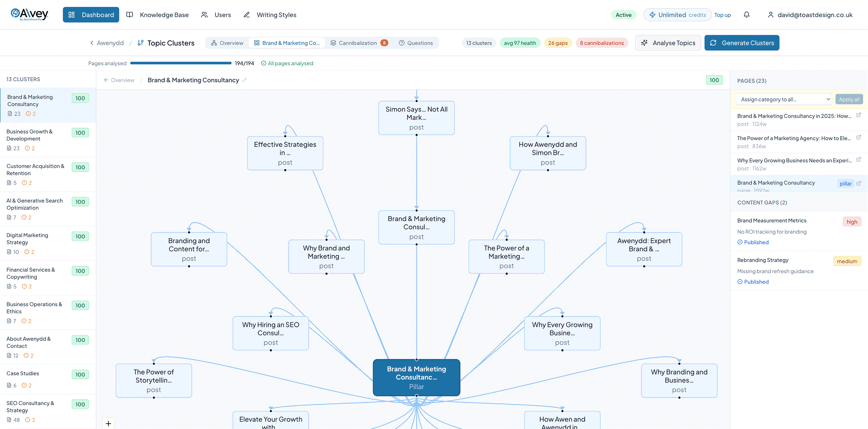
Task: Select the Brand & Marketing Co... tab
Action: [x=287, y=43]
